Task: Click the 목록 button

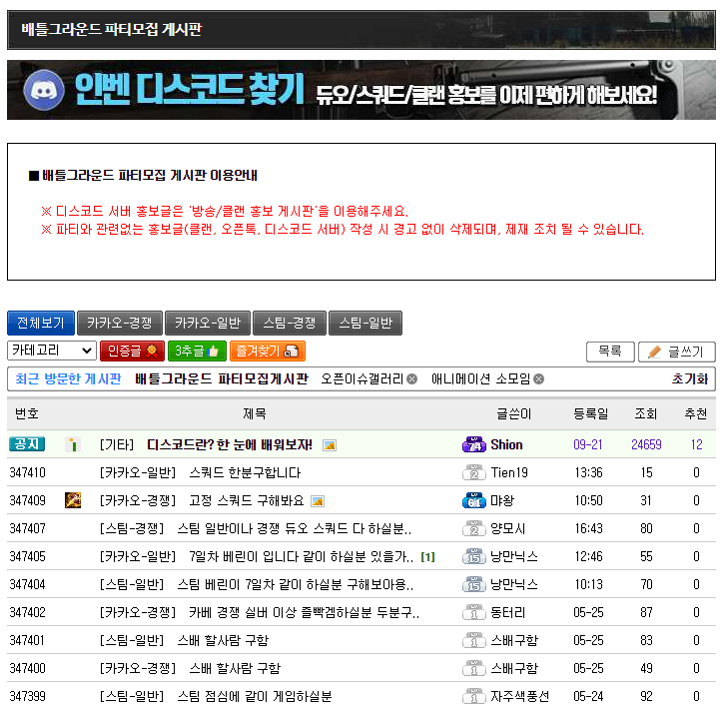Action: tap(610, 352)
